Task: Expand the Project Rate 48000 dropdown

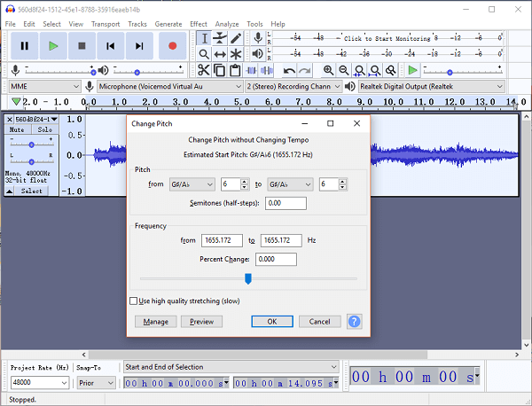Action: pyautogui.click(x=63, y=383)
